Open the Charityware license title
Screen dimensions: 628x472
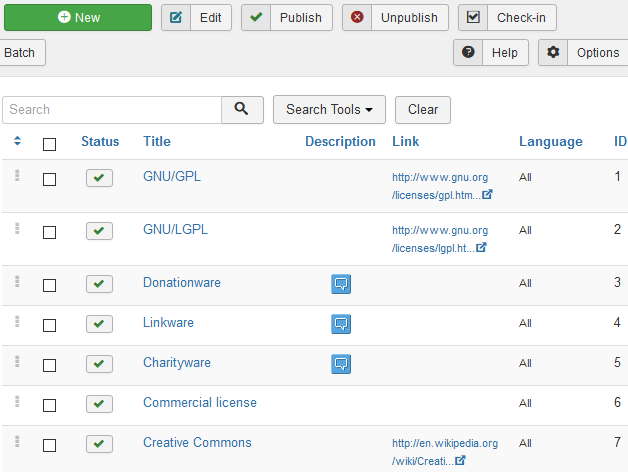point(177,363)
